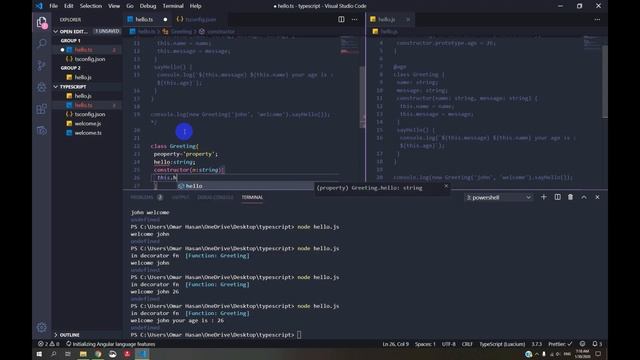Select the Terminal panel tab

252,198
